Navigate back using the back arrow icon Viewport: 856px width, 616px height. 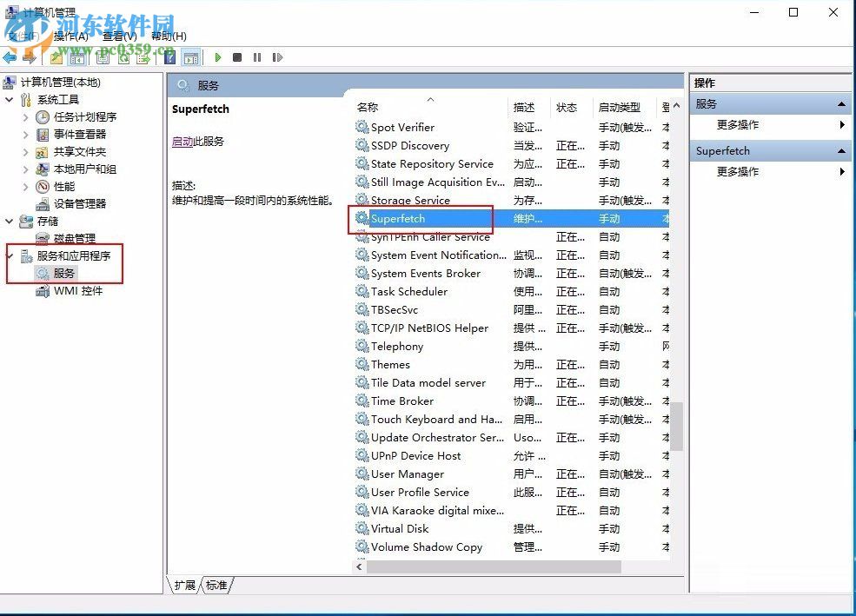(x=10, y=57)
